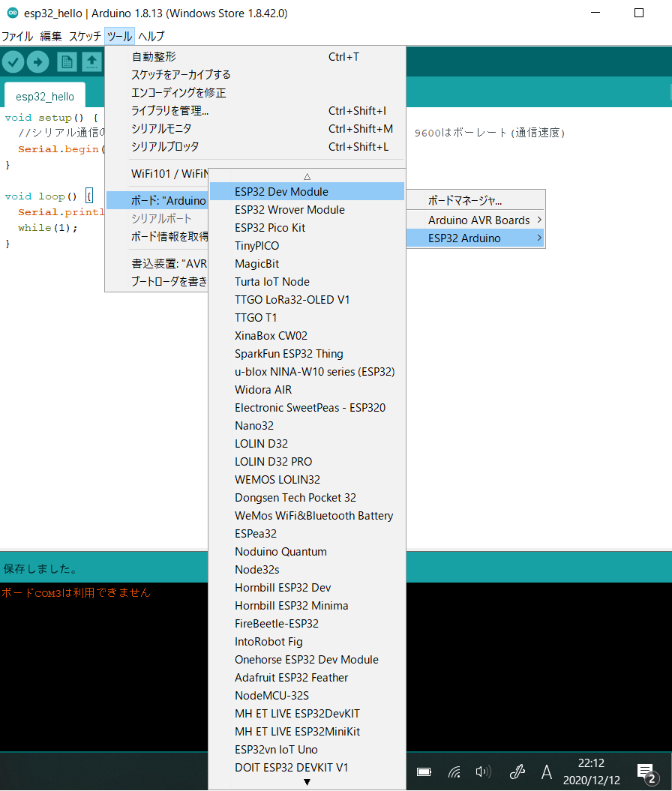Open シリアルモニタ

(255, 129)
